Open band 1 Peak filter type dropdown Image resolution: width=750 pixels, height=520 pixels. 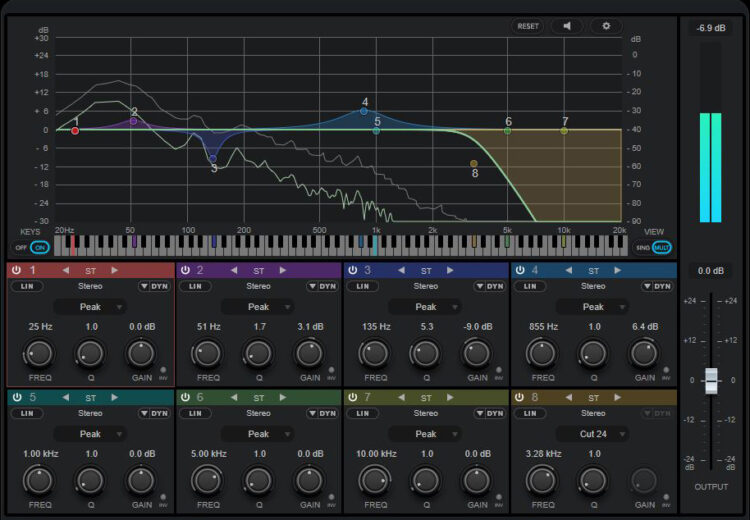click(x=91, y=307)
